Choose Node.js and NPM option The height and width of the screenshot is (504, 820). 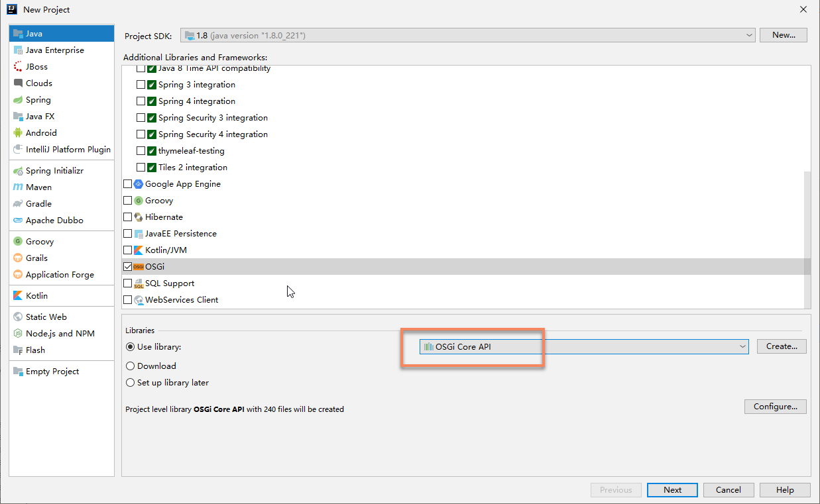(x=62, y=334)
